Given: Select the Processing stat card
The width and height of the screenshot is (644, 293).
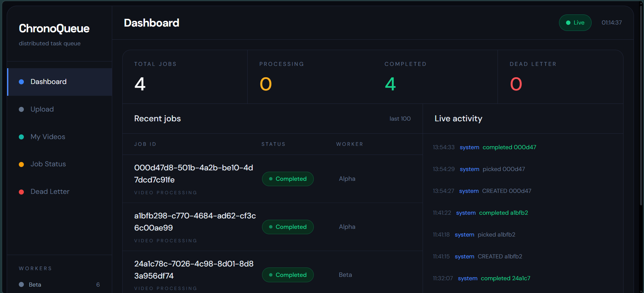Looking at the screenshot, I should (310, 77).
